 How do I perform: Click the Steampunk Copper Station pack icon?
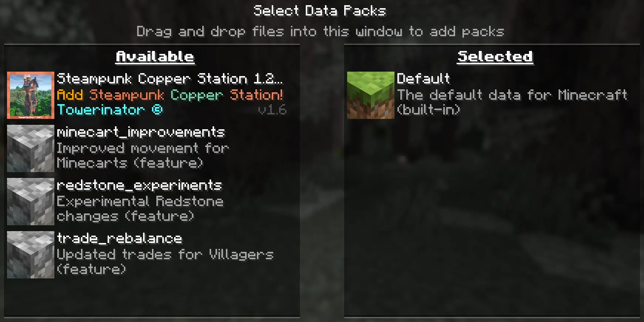tap(31, 95)
